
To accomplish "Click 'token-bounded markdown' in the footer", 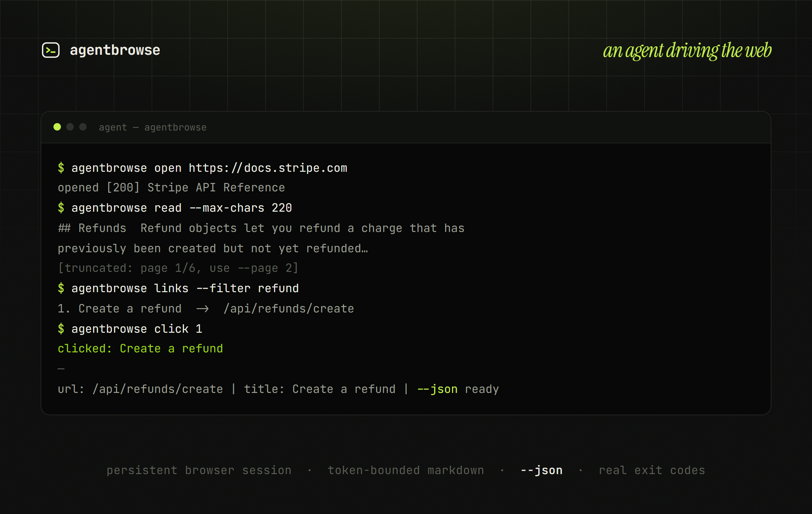I will (406, 470).
